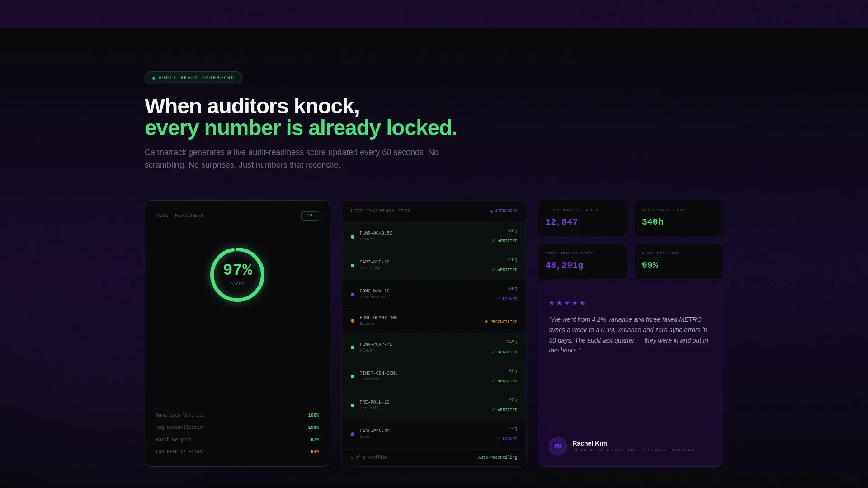868x488 pixels.
Task: Click the 245g weight value
Action: pyautogui.click(x=512, y=343)
